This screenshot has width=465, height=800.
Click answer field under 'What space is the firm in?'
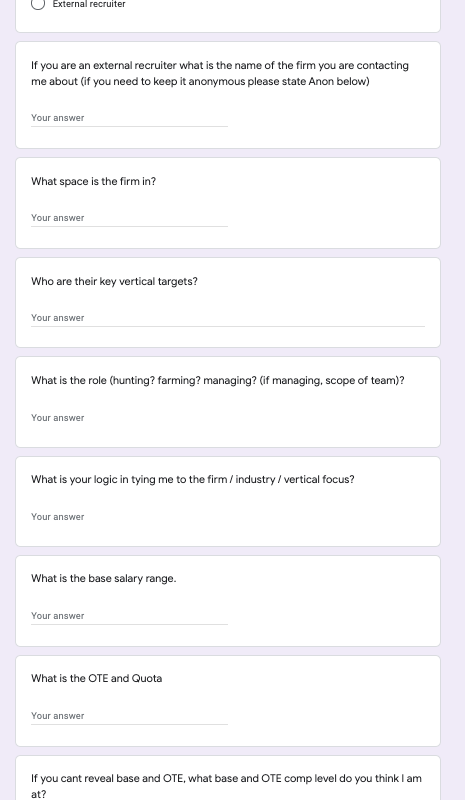[129, 218]
